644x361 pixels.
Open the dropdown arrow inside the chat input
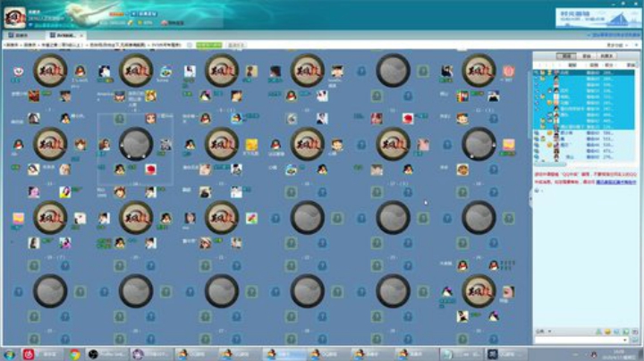pyautogui.click(x=625, y=340)
